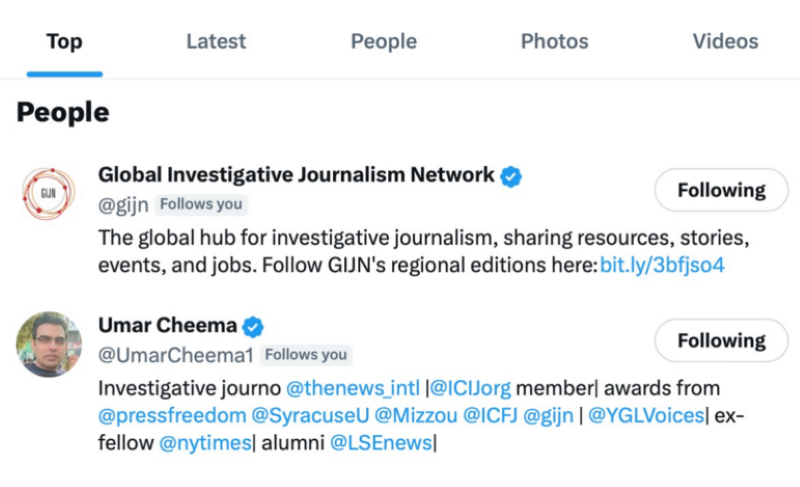Open the @LSEnews mention

pyautogui.click(x=381, y=443)
